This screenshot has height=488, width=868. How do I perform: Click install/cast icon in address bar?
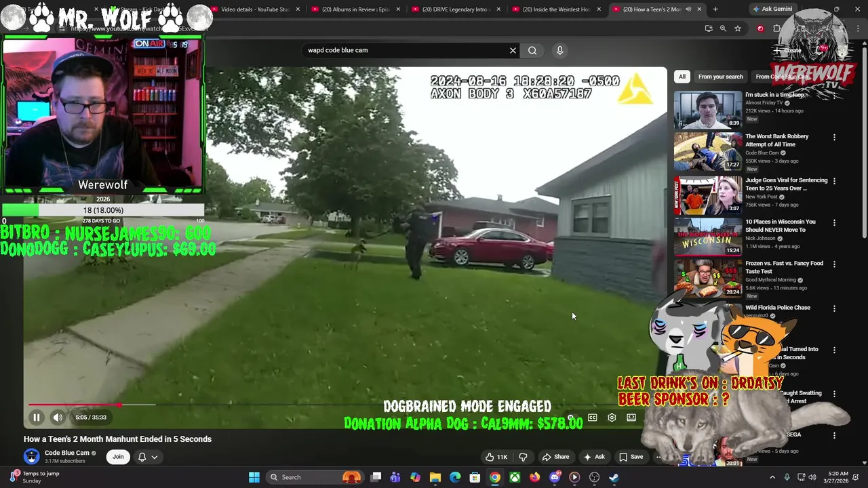coord(709,28)
